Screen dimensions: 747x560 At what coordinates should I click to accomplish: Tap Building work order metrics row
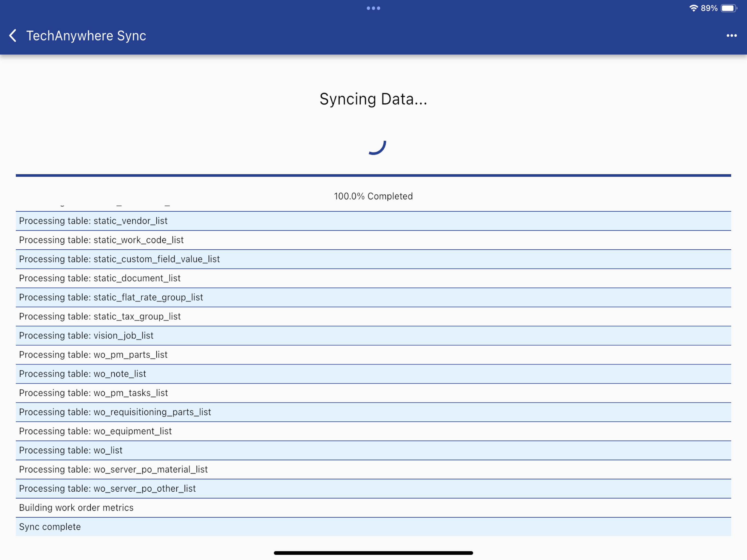[x=373, y=508]
